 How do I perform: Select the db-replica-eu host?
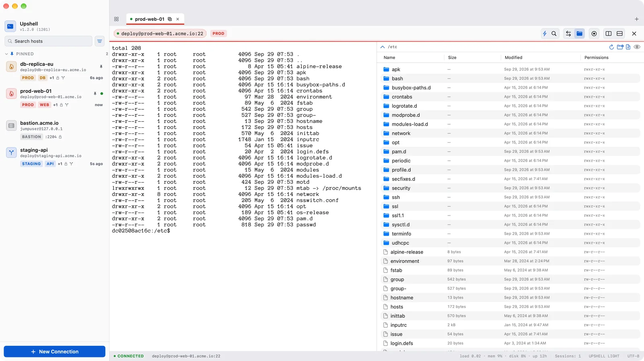[x=54, y=71]
